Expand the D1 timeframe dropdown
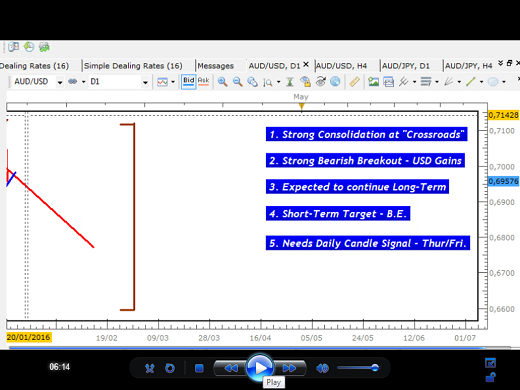This screenshot has height=390, width=520. point(145,82)
